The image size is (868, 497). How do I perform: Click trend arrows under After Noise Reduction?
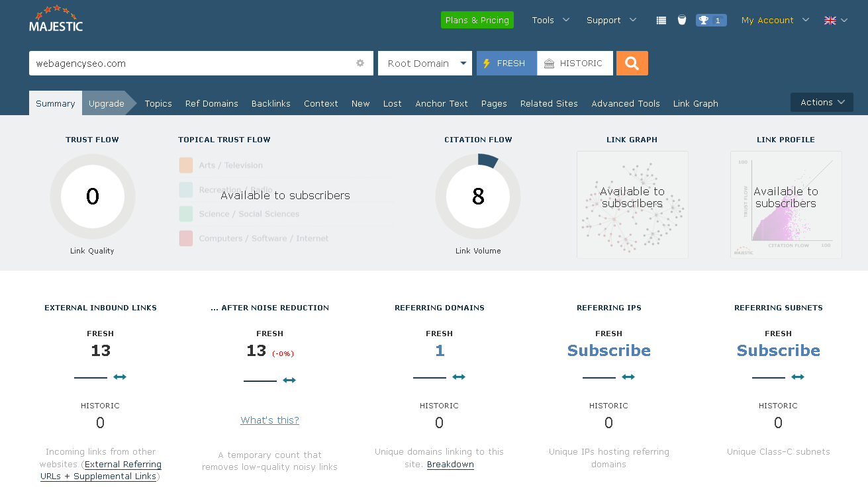click(289, 380)
